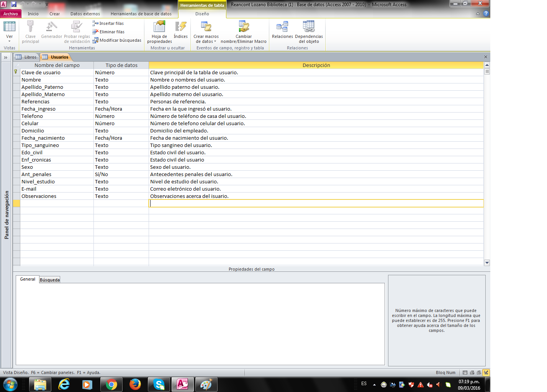Screen dimensions: 547x392
Task: Click the Insertar filas icon
Action: click(95, 23)
